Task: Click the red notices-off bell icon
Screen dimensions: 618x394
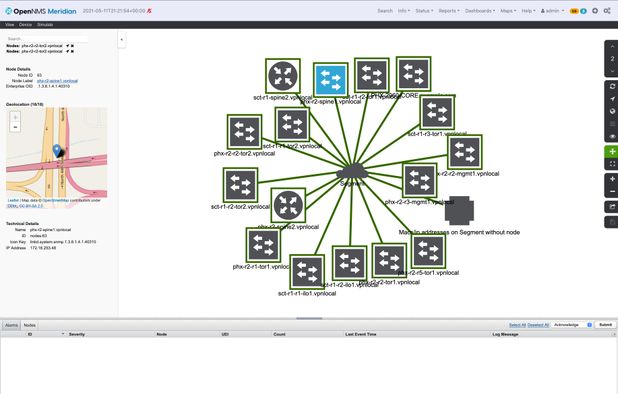Action: [x=149, y=11]
